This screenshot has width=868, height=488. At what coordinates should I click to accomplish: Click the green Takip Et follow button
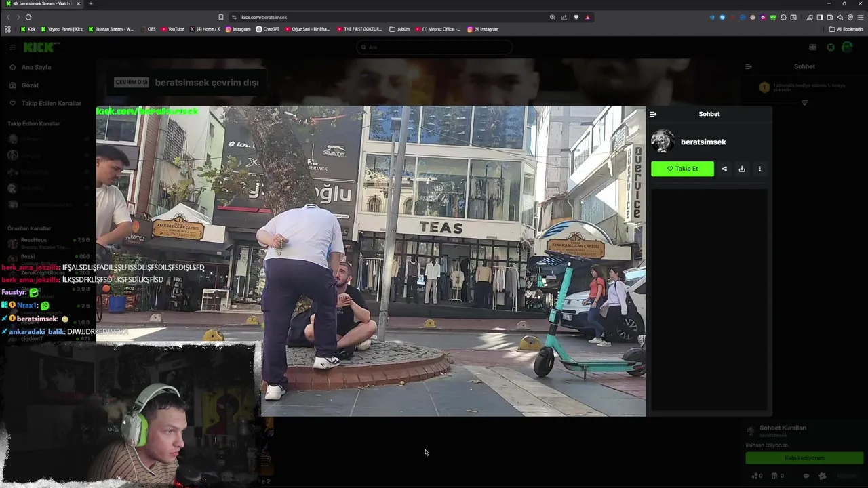682,169
